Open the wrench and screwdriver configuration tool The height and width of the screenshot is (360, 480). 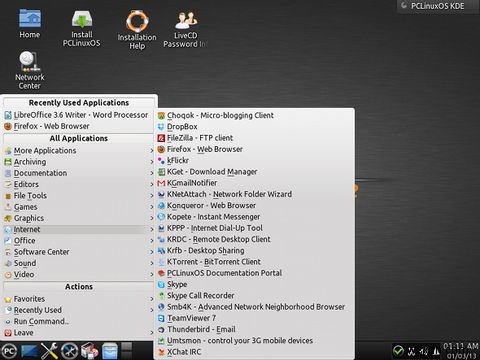[x=49, y=351]
